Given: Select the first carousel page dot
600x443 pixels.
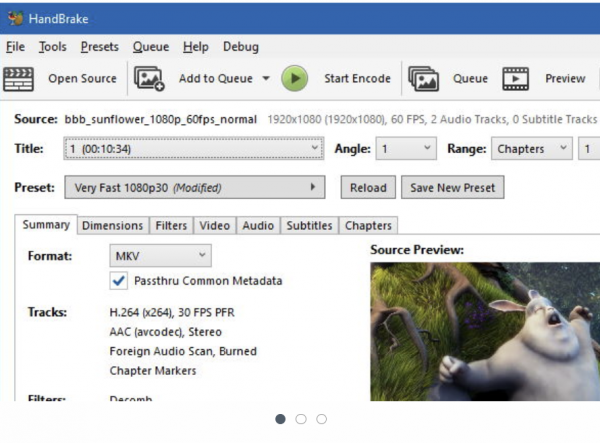Looking at the screenshot, I should 280,419.
